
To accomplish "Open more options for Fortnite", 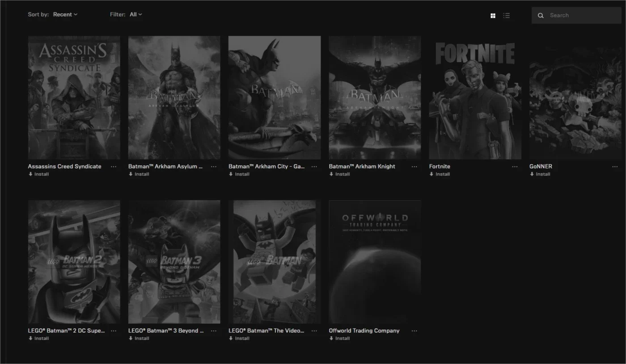I will tap(515, 167).
